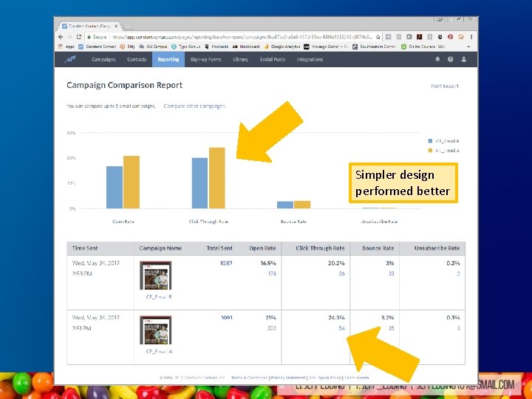The width and height of the screenshot is (532, 399).
Task: Switch to the Reporting tab
Action: pyautogui.click(x=168, y=59)
